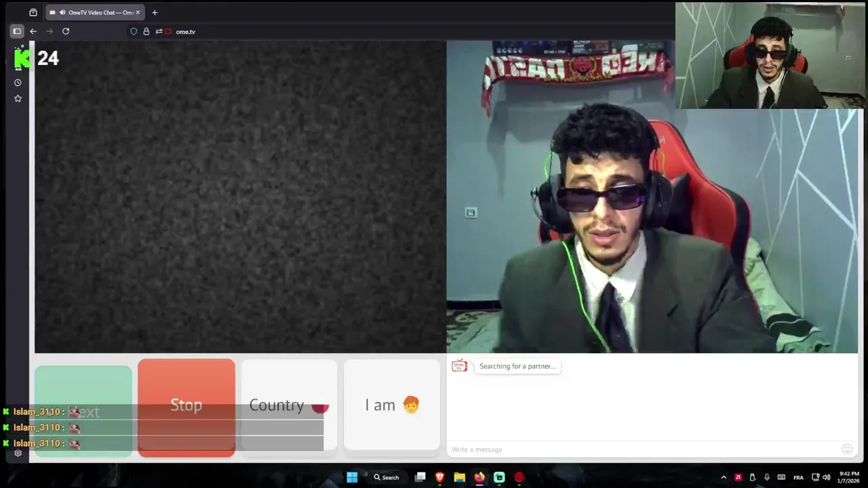The image size is (868, 488).
Task: Click the touch keyboard tray icon
Action: pyautogui.click(x=781, y=477)
